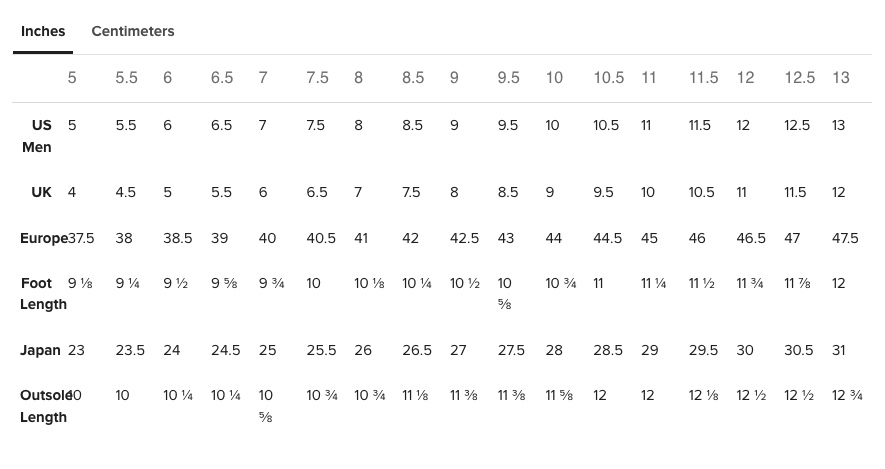Select the US Men row label

click(37, 136)
